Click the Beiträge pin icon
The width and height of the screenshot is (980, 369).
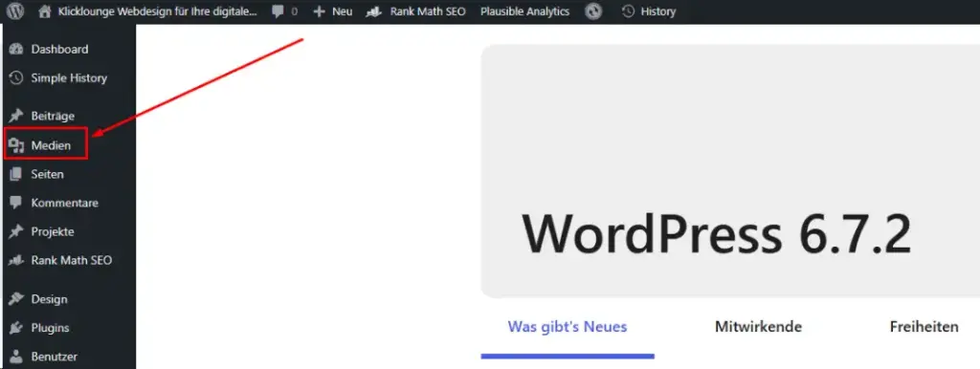(x=16, y=116)
